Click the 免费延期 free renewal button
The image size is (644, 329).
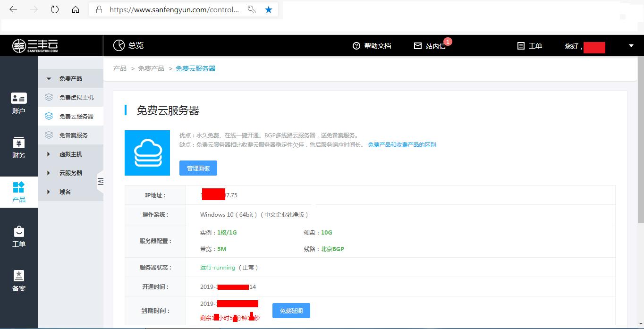(x=291, y=311)
